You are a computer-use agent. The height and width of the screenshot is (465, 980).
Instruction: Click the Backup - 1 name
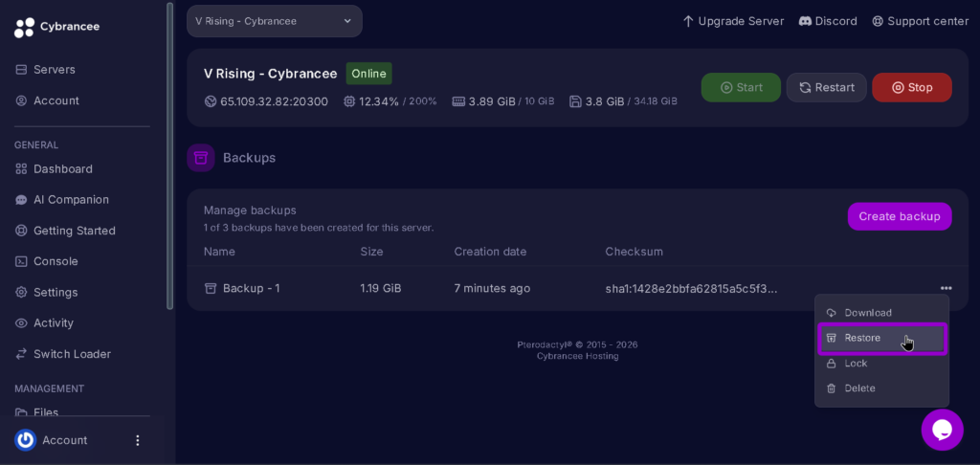click(252, 288)
